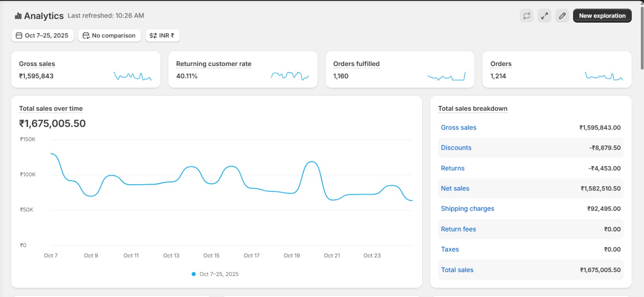
Task: Click the Returning customer rate sparkline
Action: 289,76
